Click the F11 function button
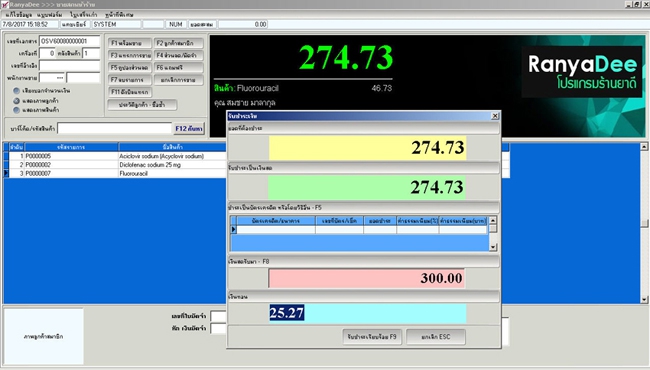Screen dimensions: 650x370 (130, 92)
